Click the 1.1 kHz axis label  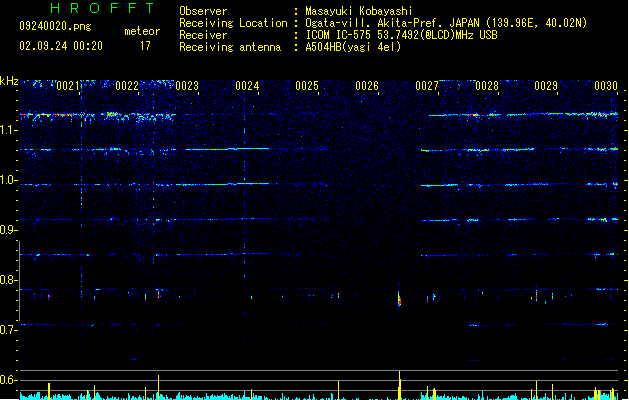pos(9,130)
